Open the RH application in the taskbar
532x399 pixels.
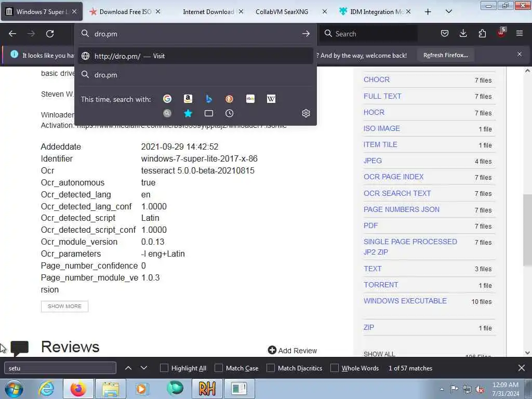207,389
